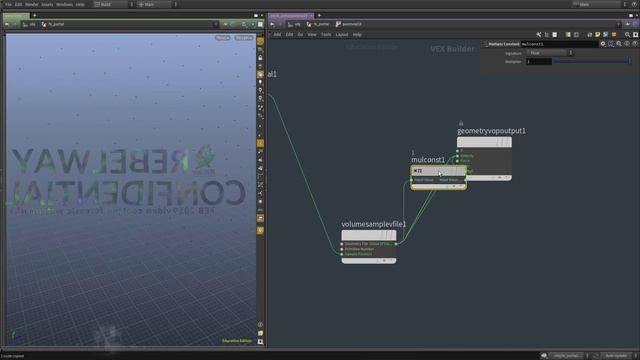Toggle the network tree view icon
This screenshot has height=360, width=640.
pos(547,35)
